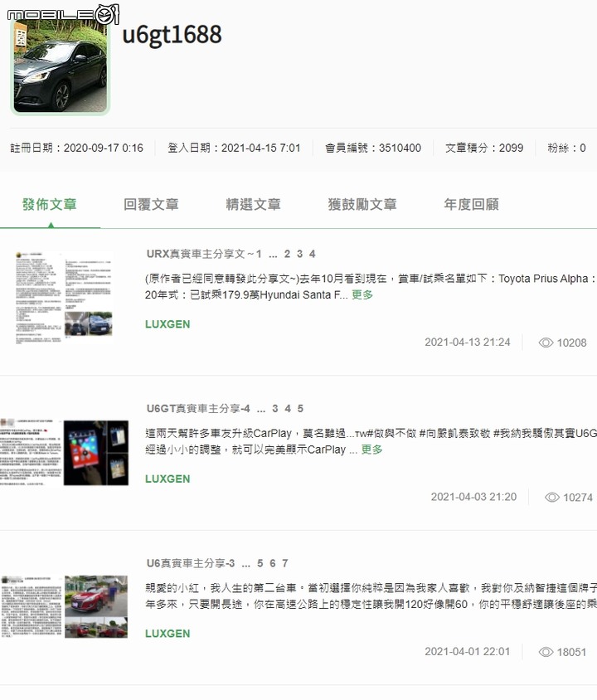Click post date 2021-04-01 22:01
Image resolution: width=597 pixels, height=700 pixels.
pyautogui.click(x=468, y=651)
